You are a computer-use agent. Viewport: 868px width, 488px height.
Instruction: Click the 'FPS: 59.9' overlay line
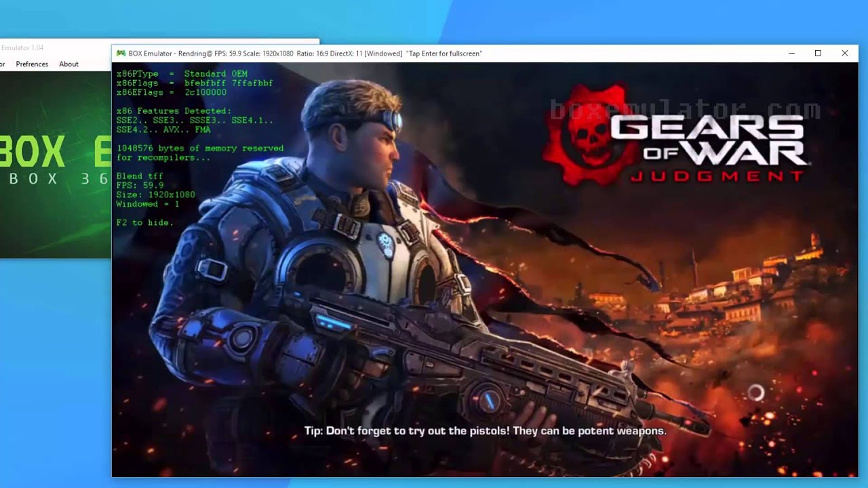140,185
